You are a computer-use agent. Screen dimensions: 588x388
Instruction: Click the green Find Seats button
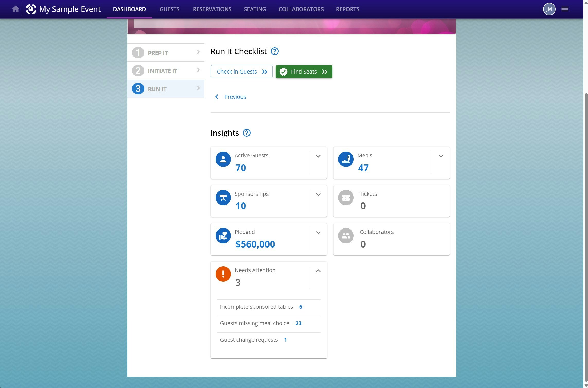(x=304, y=72)
